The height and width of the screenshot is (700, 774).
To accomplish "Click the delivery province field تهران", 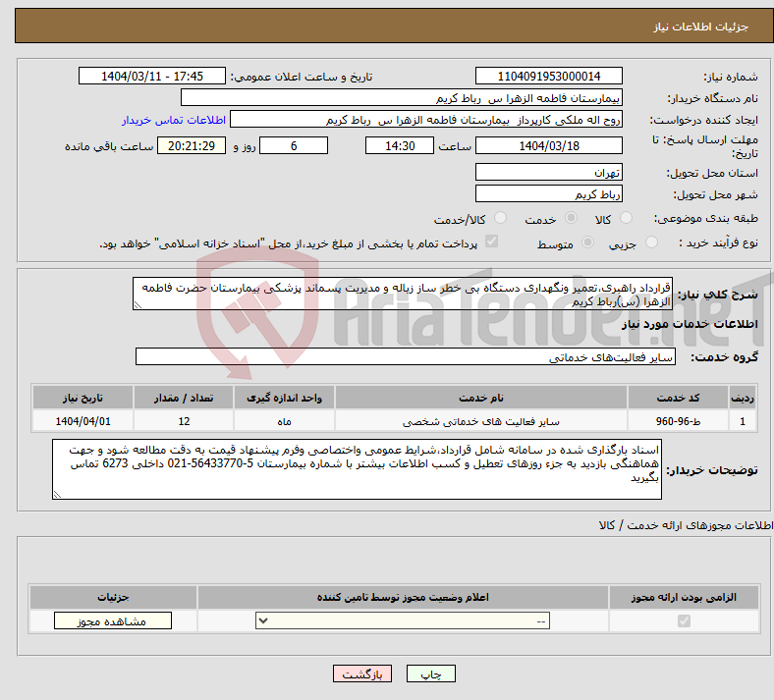I will pos(548,172).
